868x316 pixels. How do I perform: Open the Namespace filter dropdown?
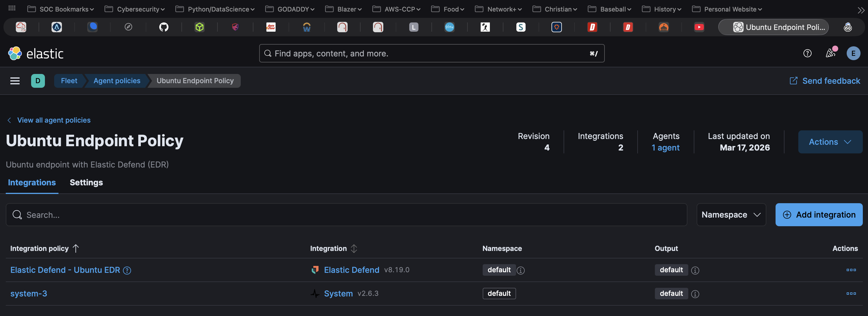(x=731, y=215)
